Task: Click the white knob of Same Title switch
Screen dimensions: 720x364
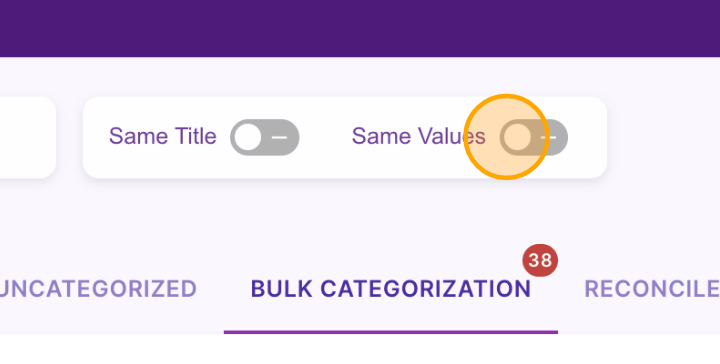Action: [248, 137]
